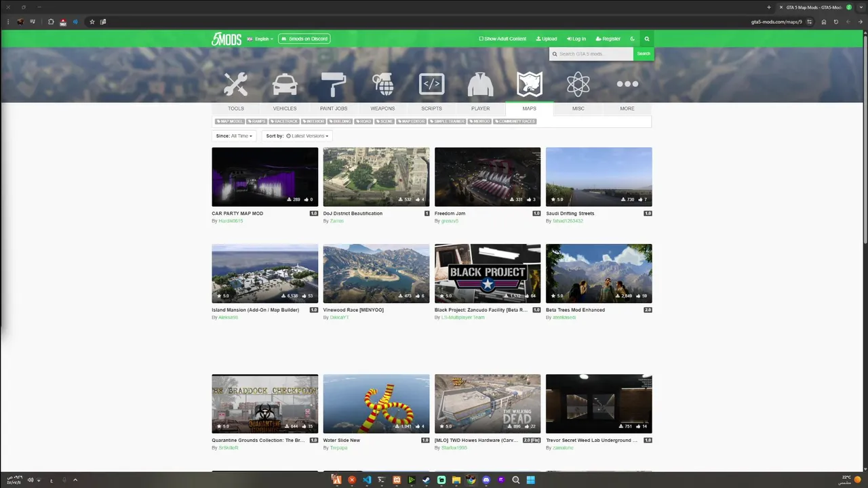
Task: Toggle dark mode moon icon
Action: coord(633,39)
